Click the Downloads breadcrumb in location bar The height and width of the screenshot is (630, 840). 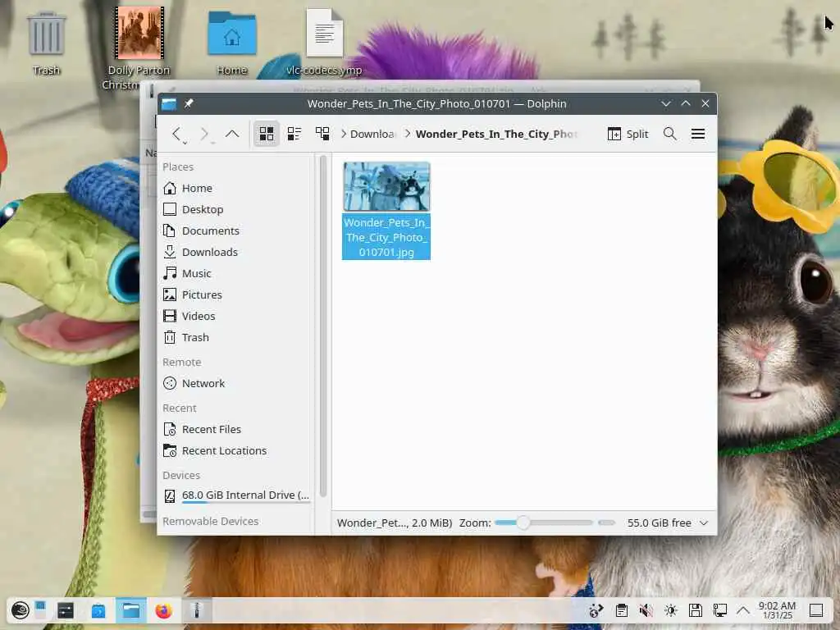coord(372,134)
